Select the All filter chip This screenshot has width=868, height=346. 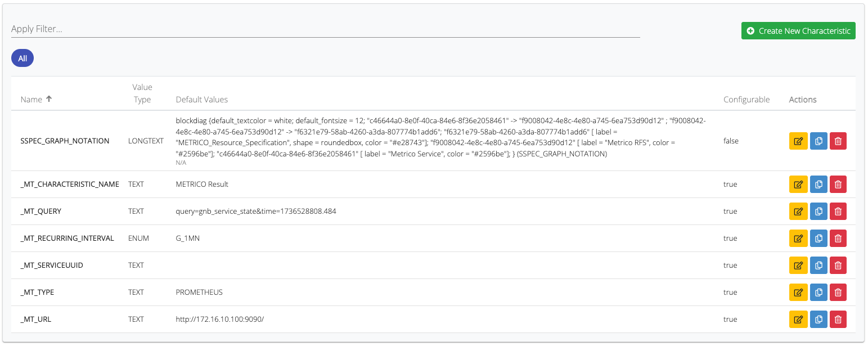[23, 59]
